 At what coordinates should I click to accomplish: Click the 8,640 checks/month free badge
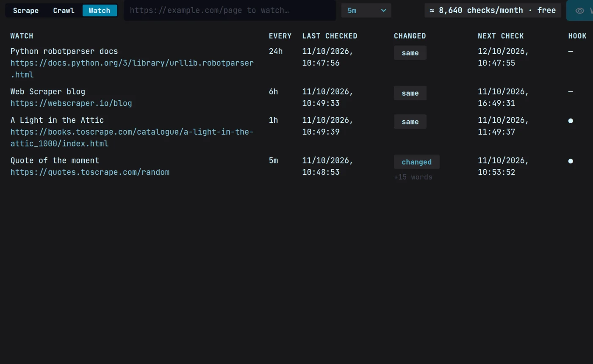coord(493,11)
